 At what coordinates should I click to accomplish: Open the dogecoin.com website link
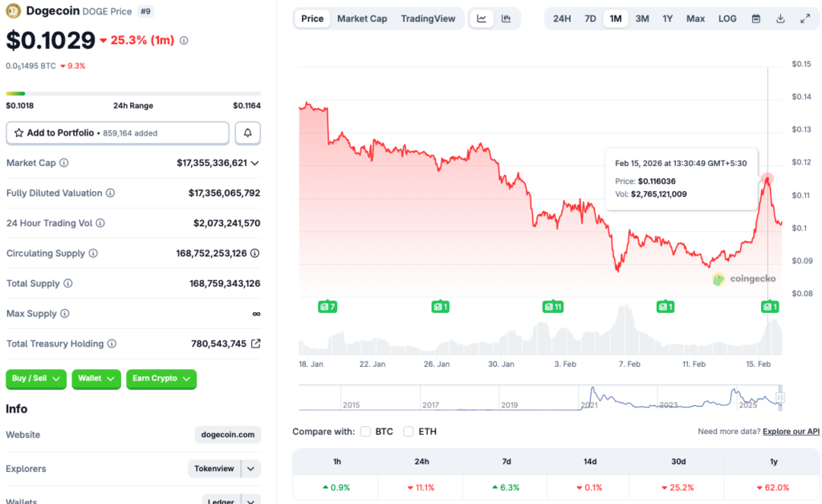click(x=227, y=434)
